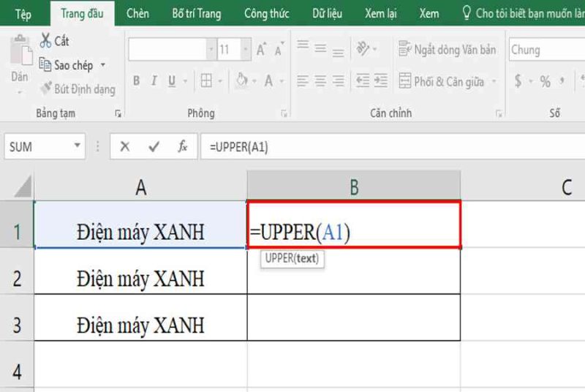Click the percent style icon
Viewport: 585px width, 392px height.
545,81
